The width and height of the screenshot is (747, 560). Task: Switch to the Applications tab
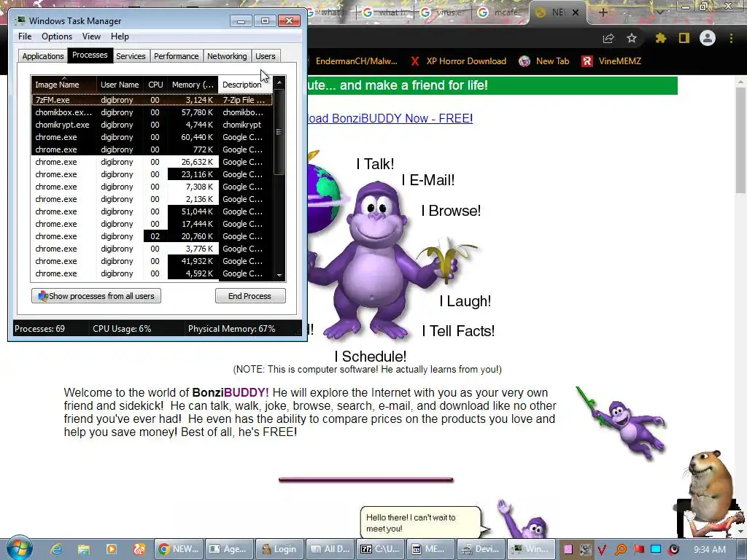tap(43, 56)
